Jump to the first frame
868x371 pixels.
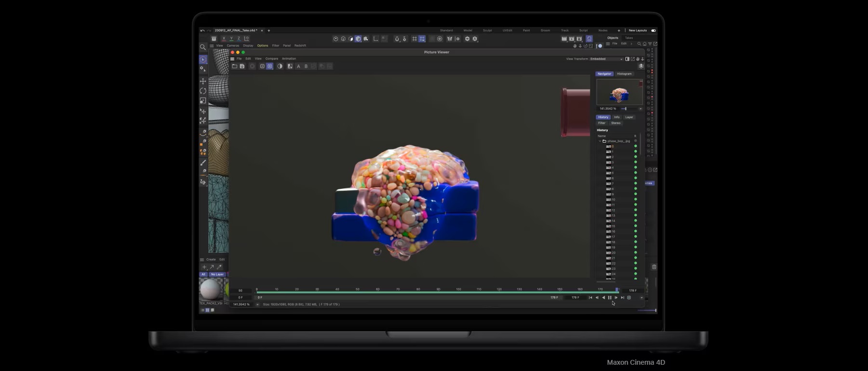[x=590, y=298]
